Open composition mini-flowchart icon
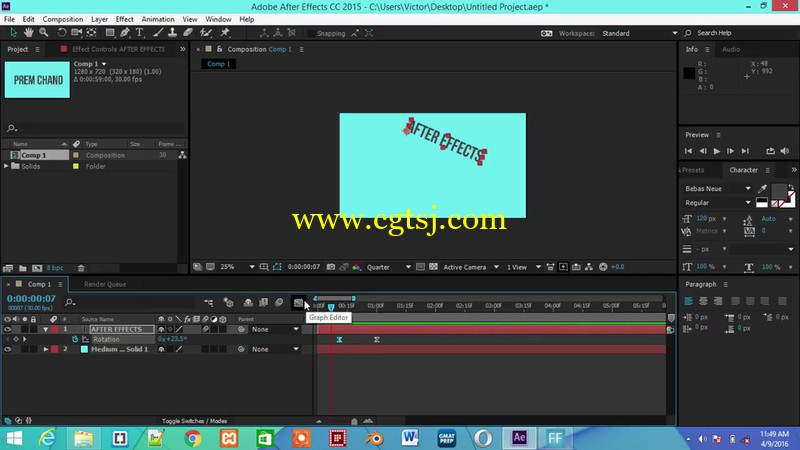 (209, 303)
